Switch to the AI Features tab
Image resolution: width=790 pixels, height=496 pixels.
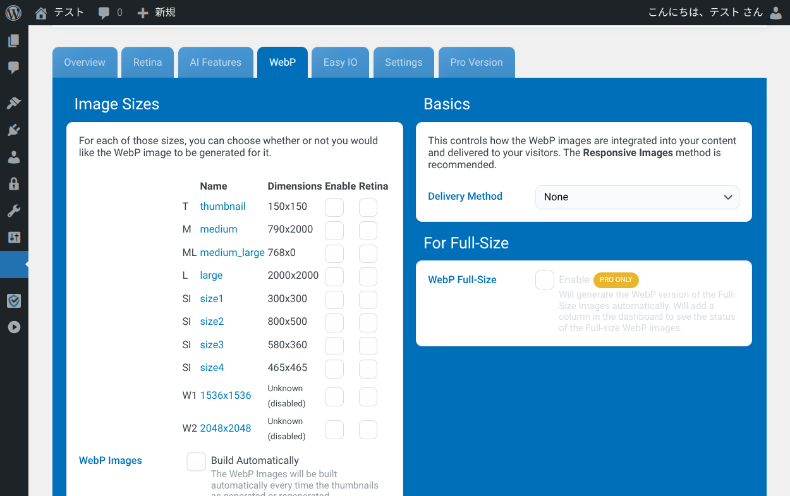pos(215,62)
